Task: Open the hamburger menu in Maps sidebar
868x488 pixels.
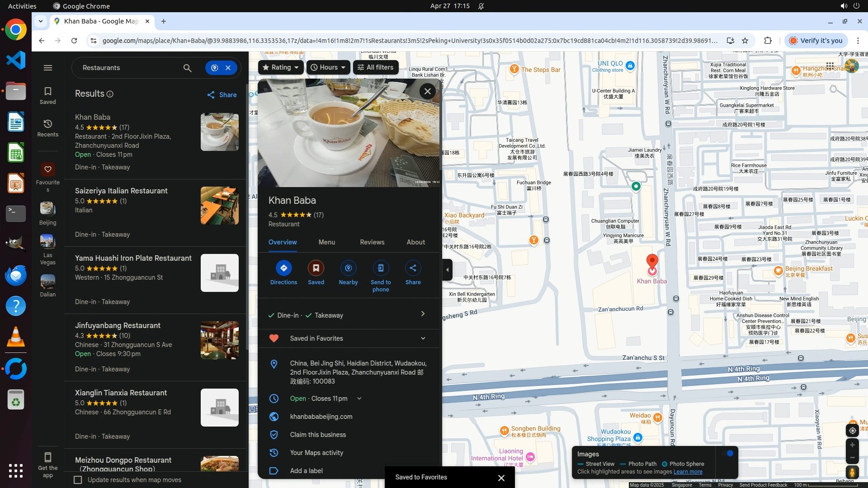Action: (x=48, y=68)
